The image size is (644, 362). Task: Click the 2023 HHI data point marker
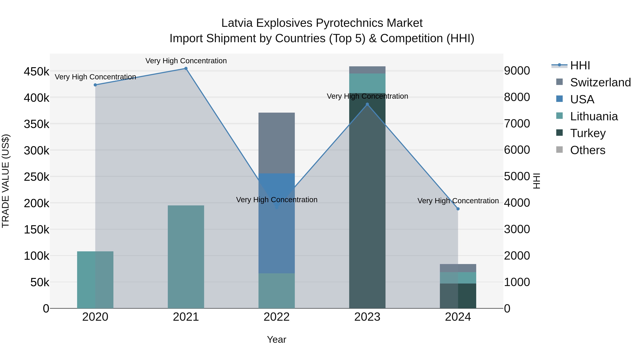367,104
